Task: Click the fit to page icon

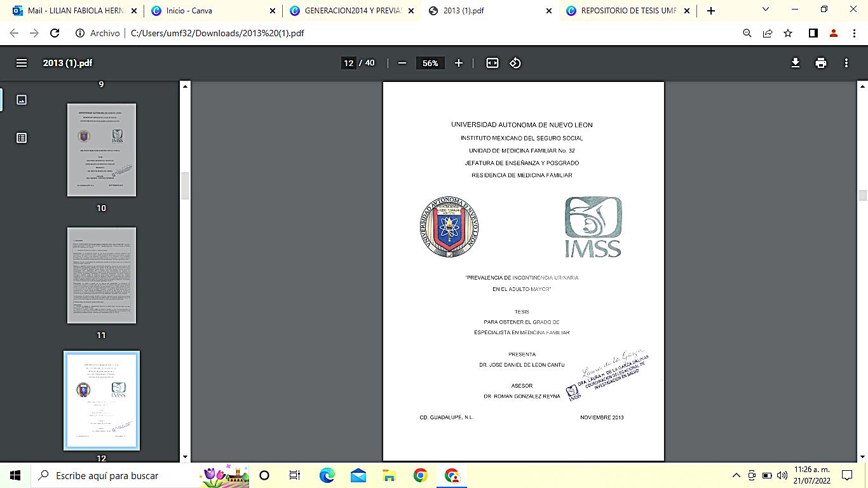Action: [x=492, y=63]
